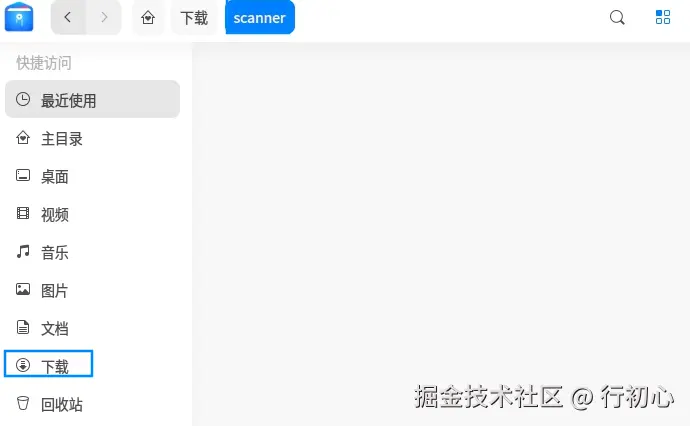This screenshot has height=426, width=690.
Task: Select the scanner breadcrumb segment
Action: (x=260, y=17)
